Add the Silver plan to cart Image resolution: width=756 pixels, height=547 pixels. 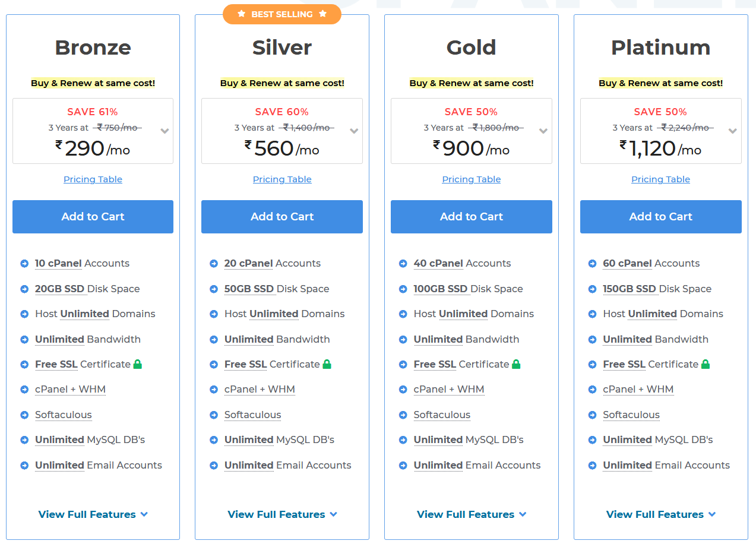pyautogui.click(x=282, y=217)
